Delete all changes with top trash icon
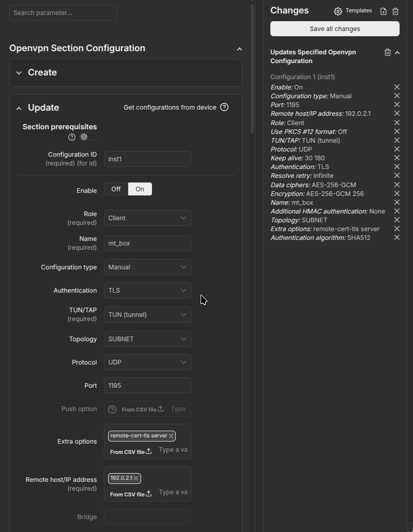 (x=395, y=11)
